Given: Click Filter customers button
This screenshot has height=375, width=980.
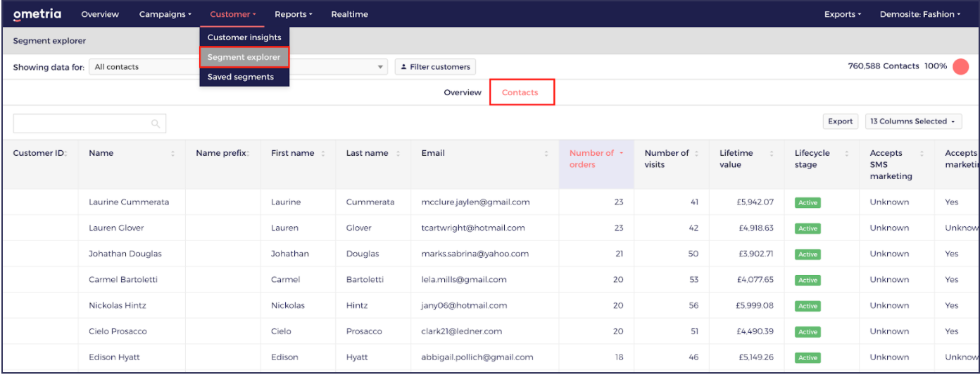Looking at the screenshot, I should coord(435,67).
